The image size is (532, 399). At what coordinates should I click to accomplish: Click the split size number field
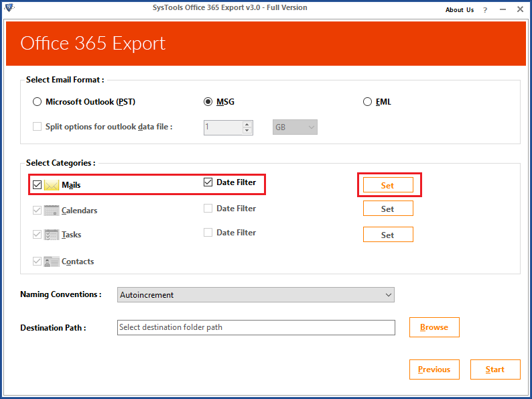click(223, 127)
